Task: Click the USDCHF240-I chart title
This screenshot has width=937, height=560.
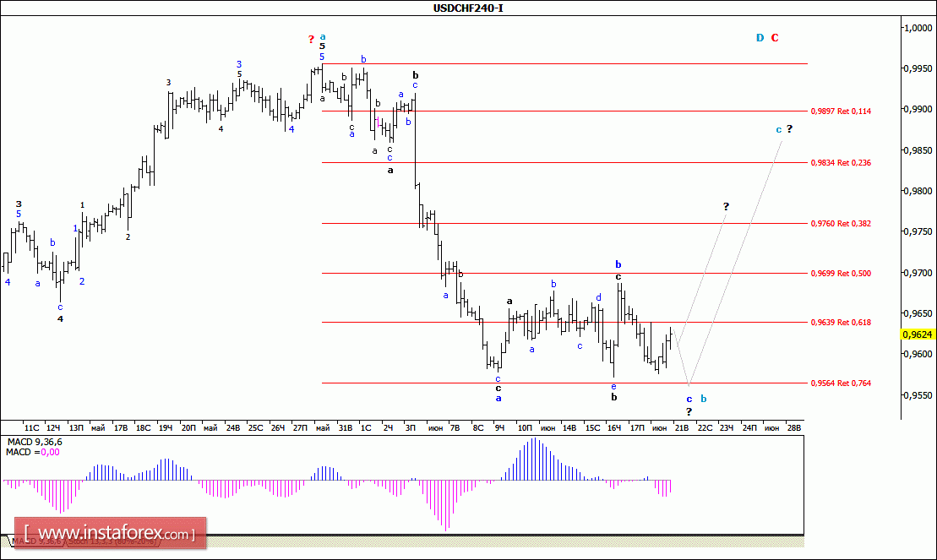Action: coord(468,8)
